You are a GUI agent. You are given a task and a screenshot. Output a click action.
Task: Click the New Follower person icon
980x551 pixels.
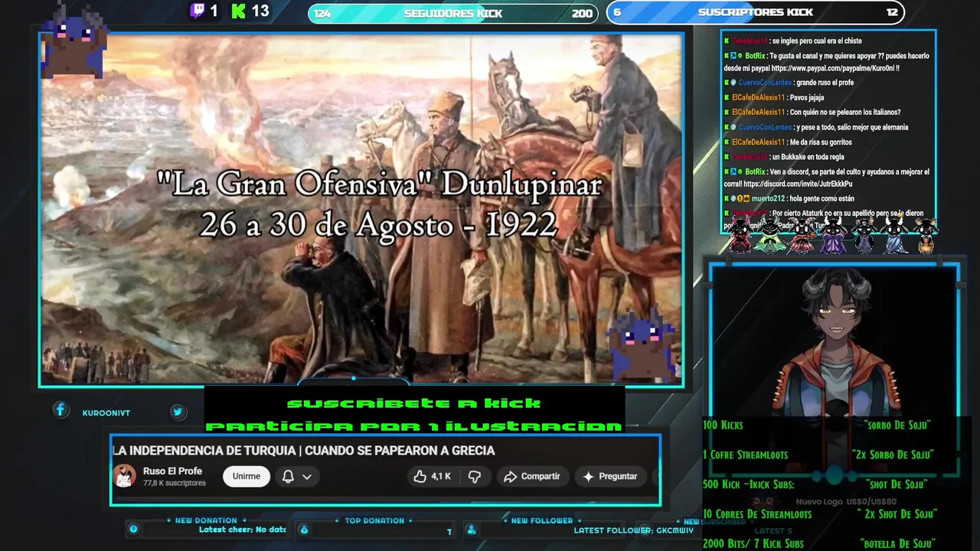(x=472, y=530)
